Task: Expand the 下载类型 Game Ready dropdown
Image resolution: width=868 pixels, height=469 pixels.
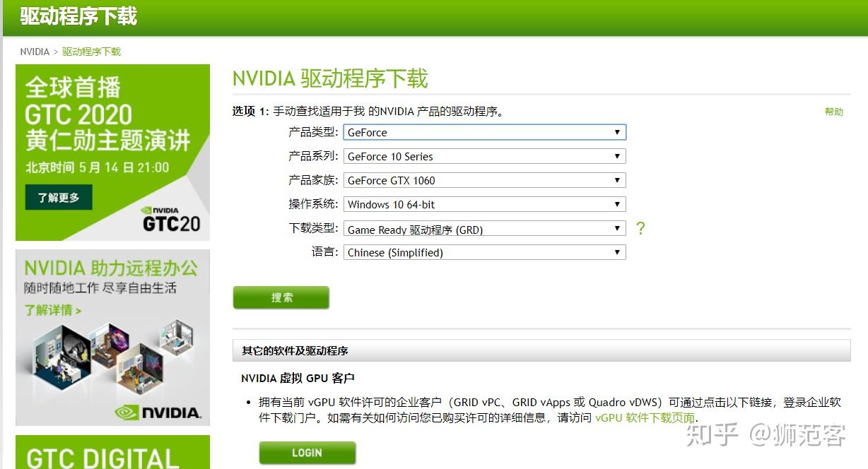Action: pos(484,229)
